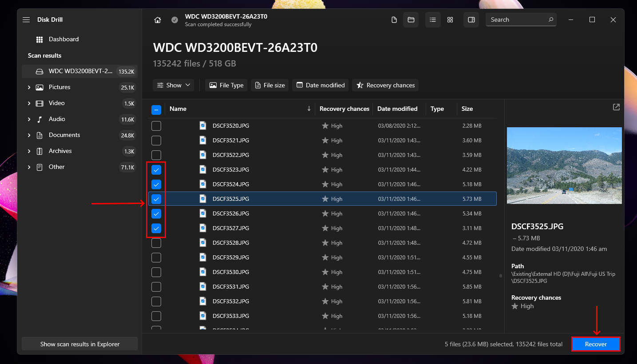The image size is (637, 364).
Task: Open the Show filter dropdown
Action: (x=174, y=85)
